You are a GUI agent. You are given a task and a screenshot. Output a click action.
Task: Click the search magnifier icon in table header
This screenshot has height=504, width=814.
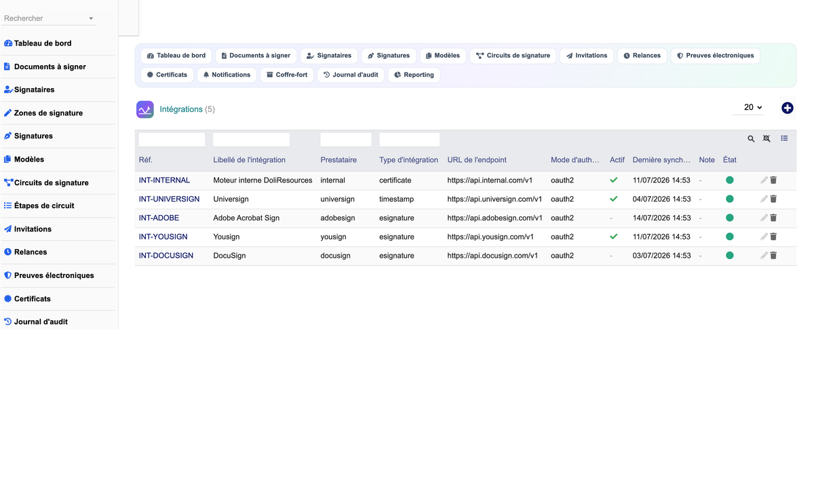[x=751, y=138]
